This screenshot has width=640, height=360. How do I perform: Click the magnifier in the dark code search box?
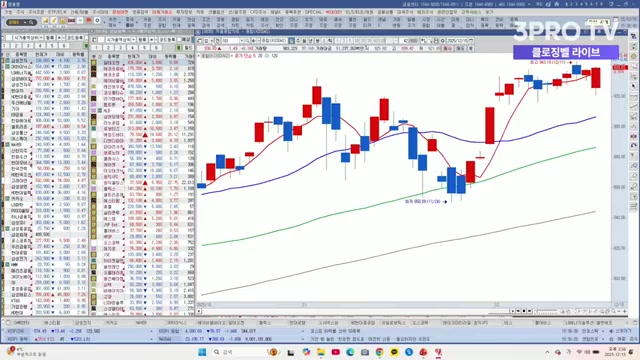[31, 22]
